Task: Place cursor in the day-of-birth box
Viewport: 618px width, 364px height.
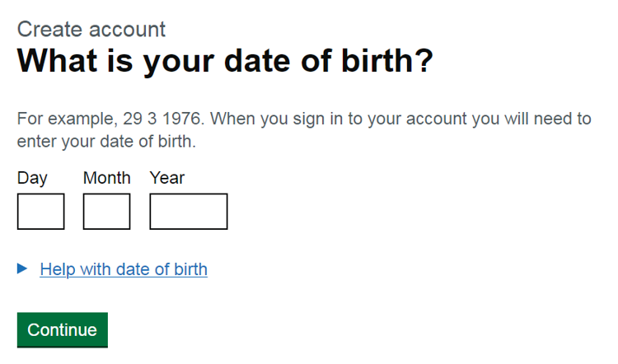Action: click(x=40, y=212)
